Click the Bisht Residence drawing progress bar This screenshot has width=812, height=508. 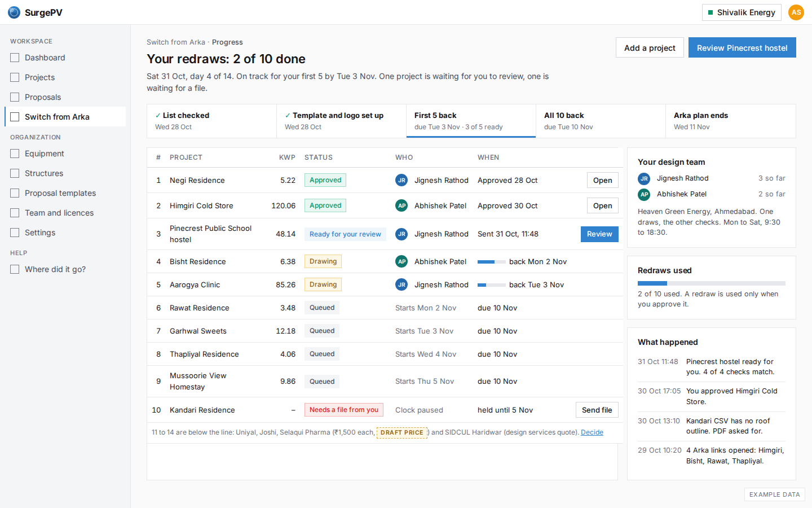(x=492, y=262)
